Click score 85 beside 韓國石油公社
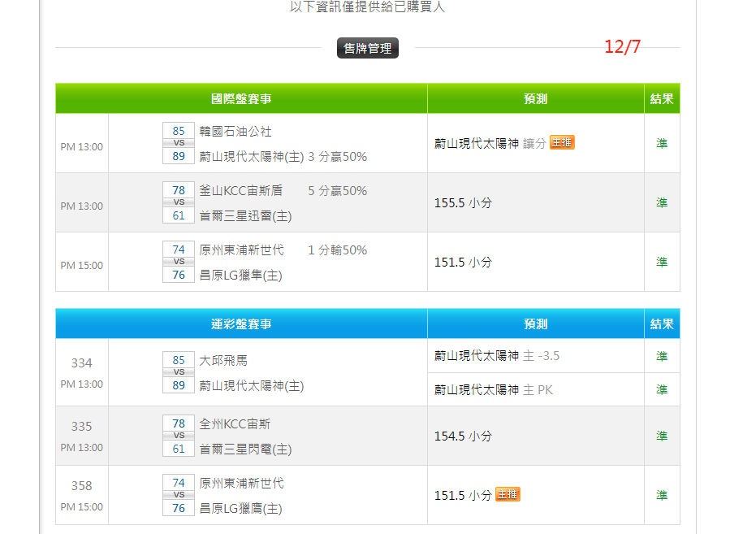This screenshot has width=756, height=534. point(179,131)
